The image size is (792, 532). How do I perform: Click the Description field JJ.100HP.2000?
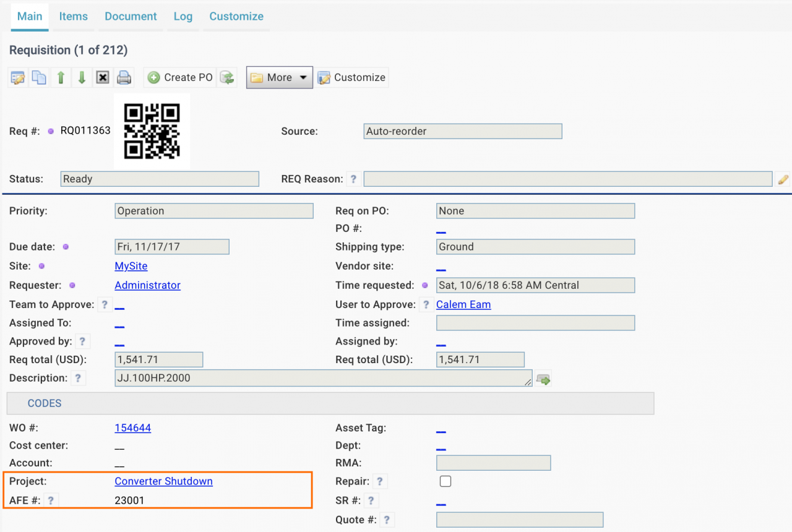pos(324,378)
